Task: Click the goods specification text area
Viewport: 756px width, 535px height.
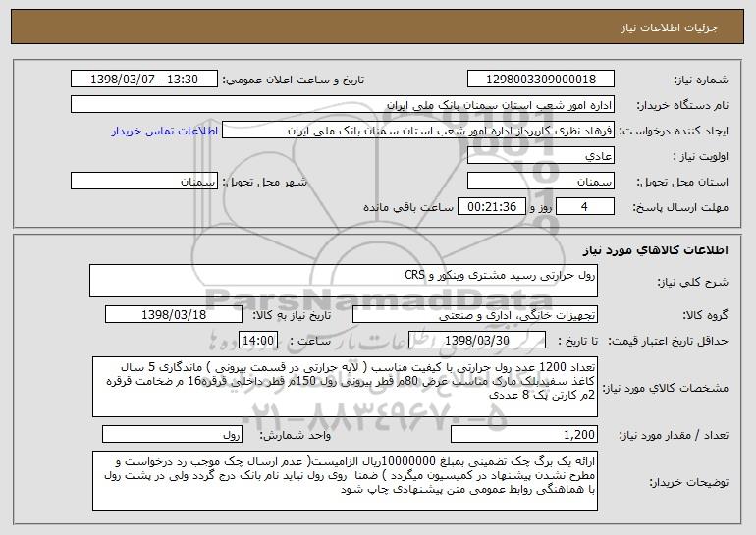Action: point(345,387)
